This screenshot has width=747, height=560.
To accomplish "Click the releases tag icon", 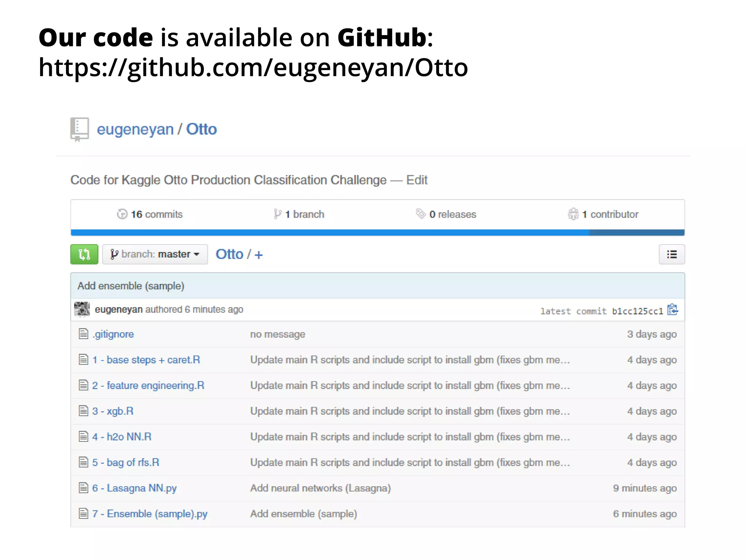I will point(421,214).
